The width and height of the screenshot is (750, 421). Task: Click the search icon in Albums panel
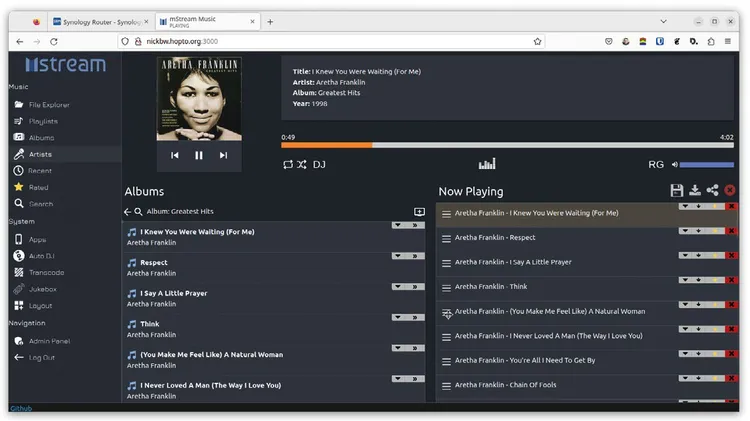[138, 211]
